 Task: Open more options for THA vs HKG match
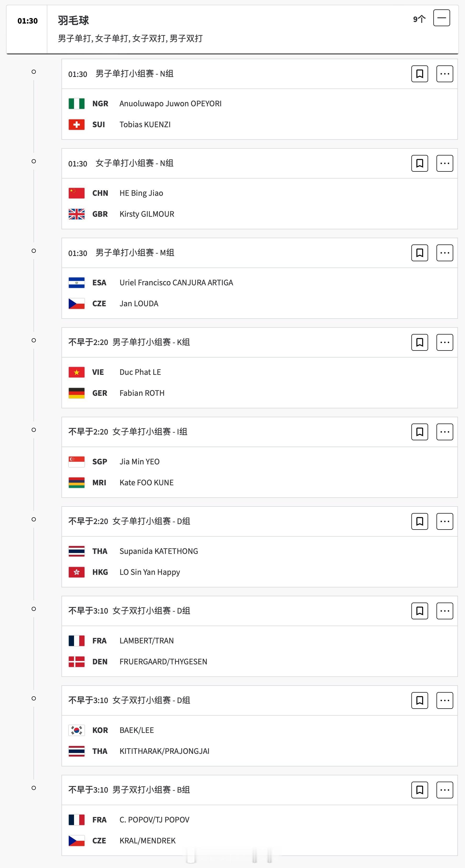coord(444,521)
